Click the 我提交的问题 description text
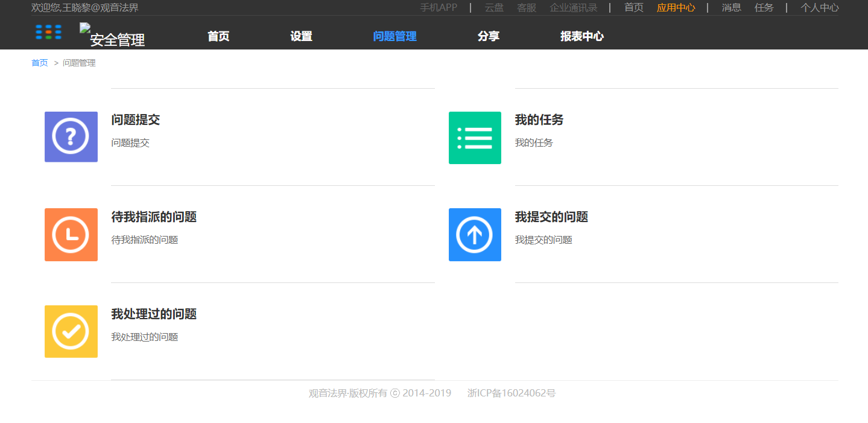Viewport: 868px width, 423px height. (543, 240)
